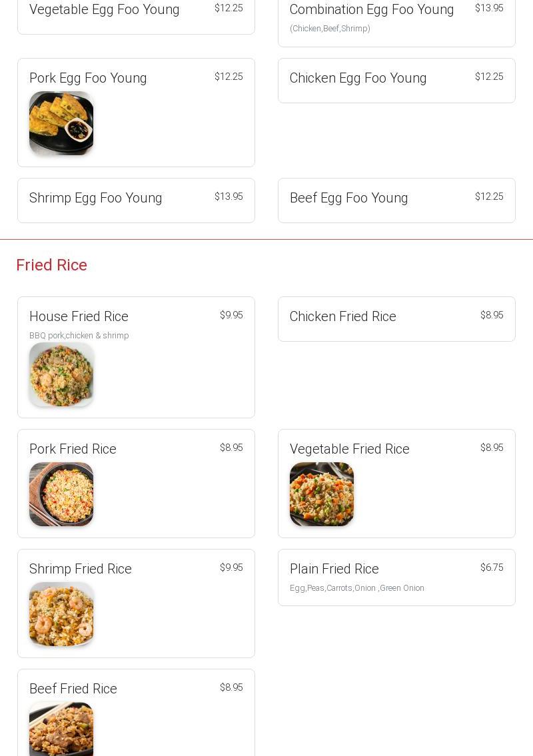Click the $13.95 Shrimp Egg Foo Young price

click(229, 196)
